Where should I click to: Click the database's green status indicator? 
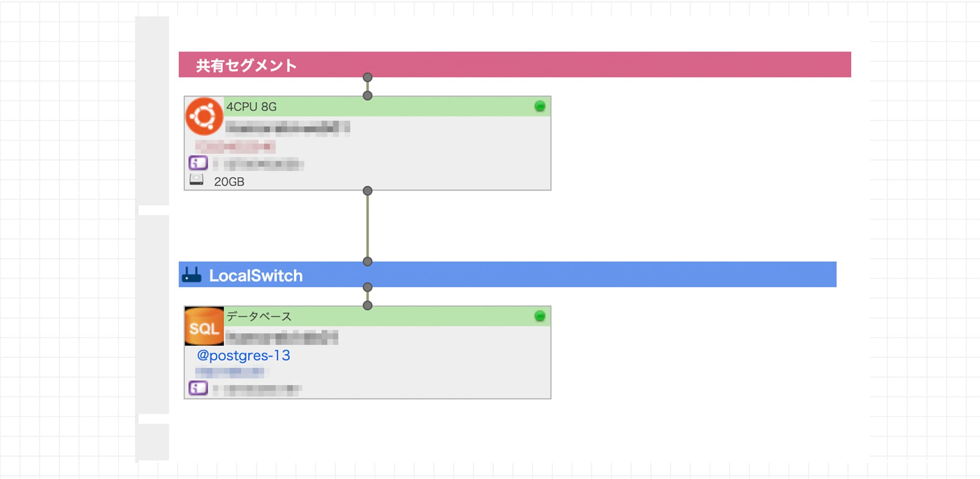click(540, 316)
